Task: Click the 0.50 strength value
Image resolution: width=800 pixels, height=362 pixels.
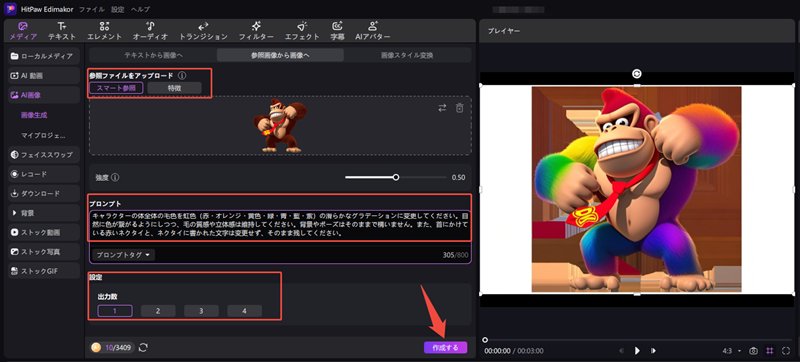Action: pos(458,177)
